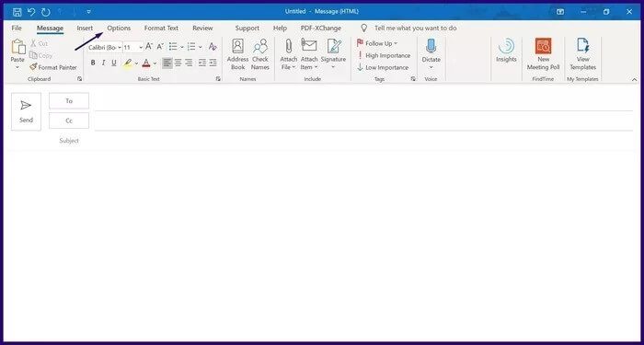Click Attach Item envelope icon

tap(309, 46)
